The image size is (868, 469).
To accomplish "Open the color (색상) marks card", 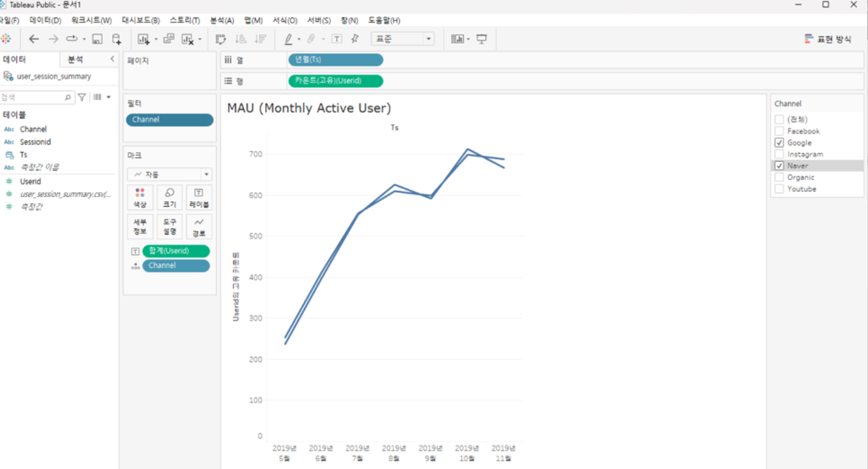I will (x=140, y=197).
